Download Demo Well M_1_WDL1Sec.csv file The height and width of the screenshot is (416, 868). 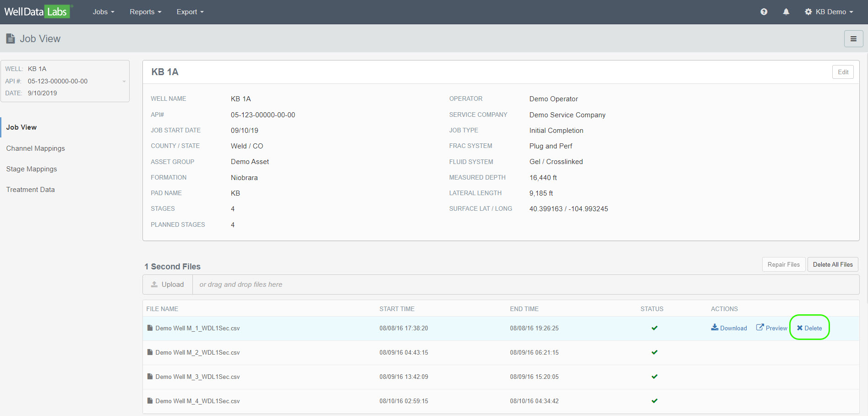[x=729, y=328]
